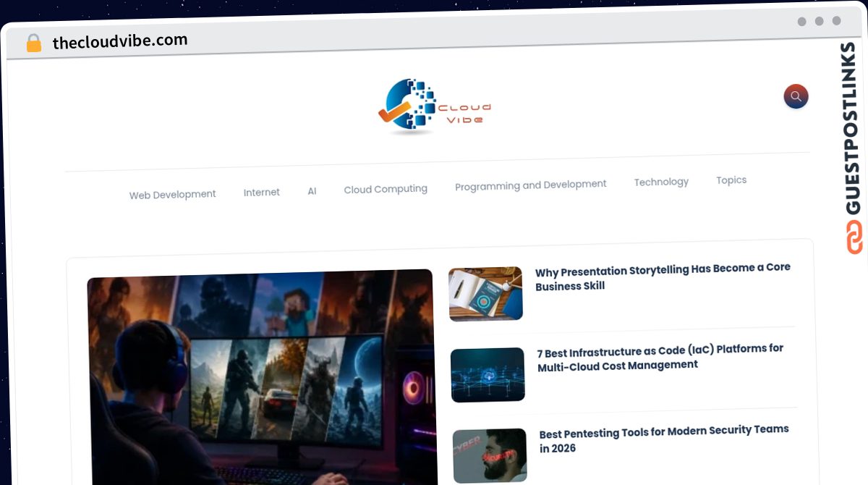Open the featured gaming monitor image
This screenshot has height=485, width=868.
click(x=262, y=376)
